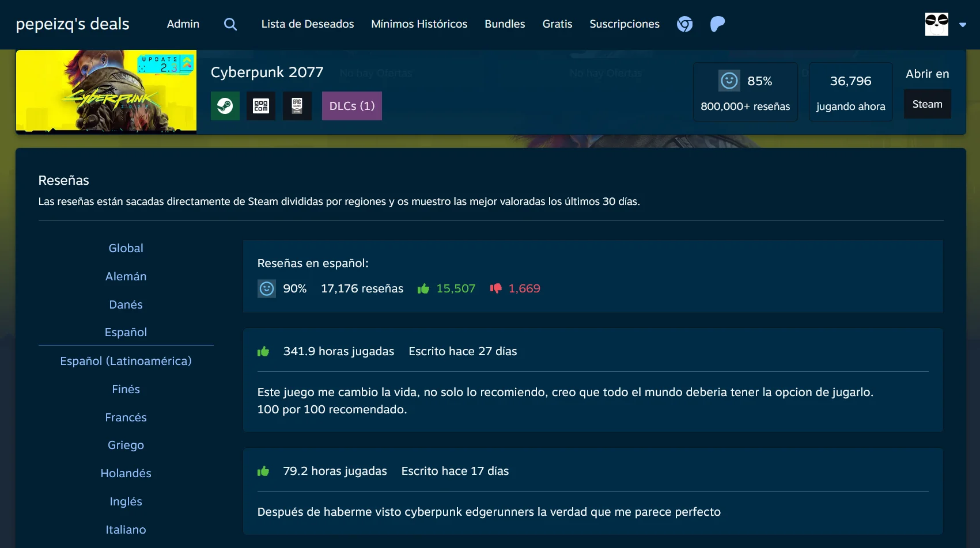Click '79.2 horas jugadas' text
This screenshot has height=548, width=980.
point(335,471)
